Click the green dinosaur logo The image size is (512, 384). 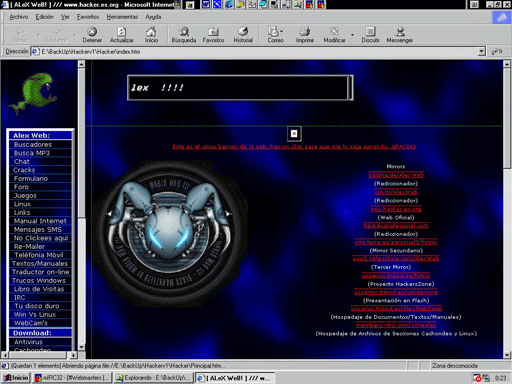coord(33,93)
